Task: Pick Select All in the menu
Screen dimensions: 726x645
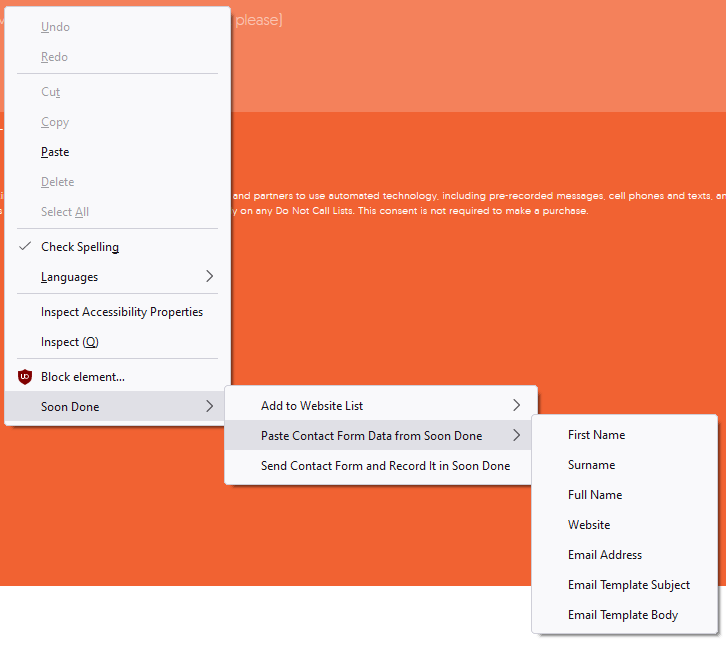Action: click(118, 212)
